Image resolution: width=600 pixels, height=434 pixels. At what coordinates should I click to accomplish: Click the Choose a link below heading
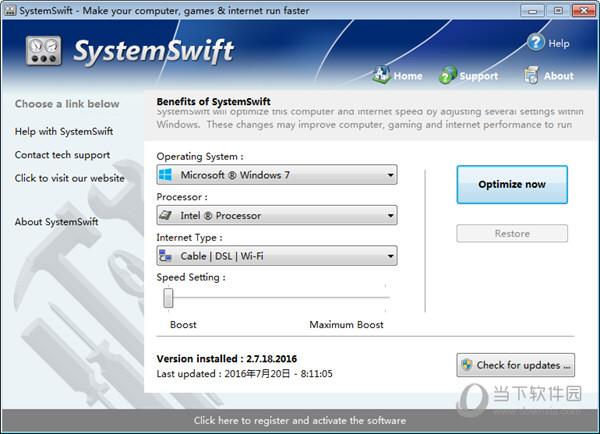(67, 104)
